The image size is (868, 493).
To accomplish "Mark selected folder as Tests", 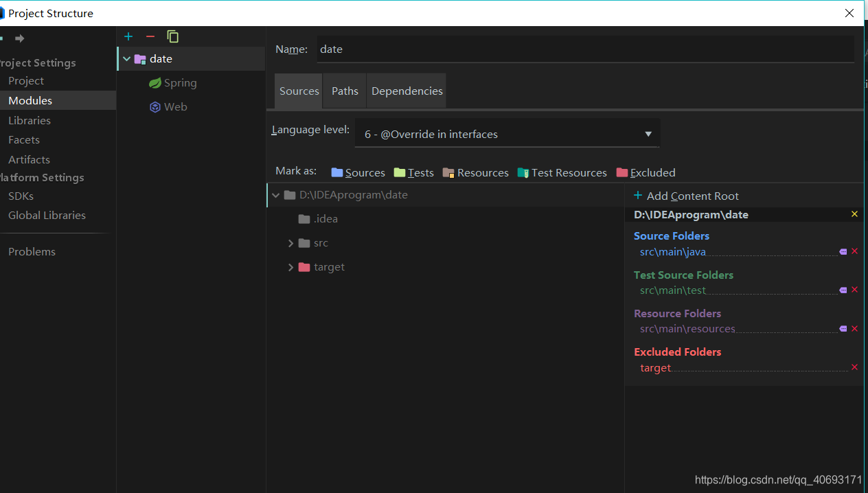I will (413, 172).
